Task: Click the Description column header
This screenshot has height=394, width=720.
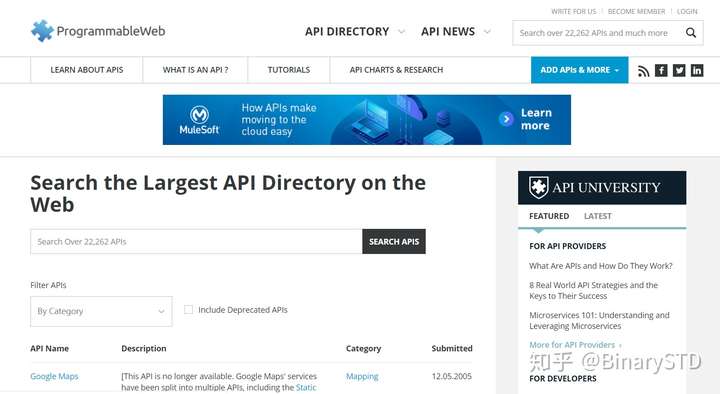Action: [x=144, y=349]
